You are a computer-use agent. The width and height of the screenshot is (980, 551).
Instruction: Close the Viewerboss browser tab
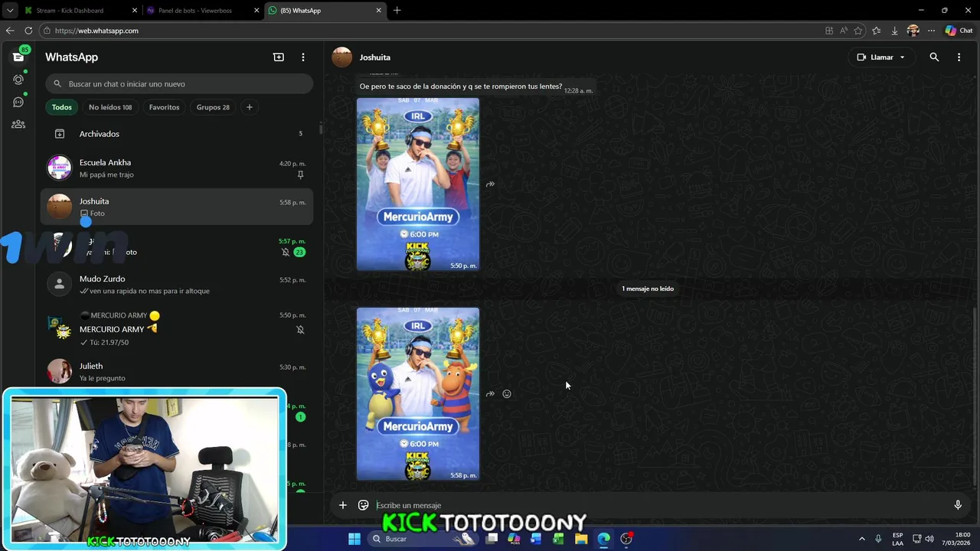coord(256,11)
